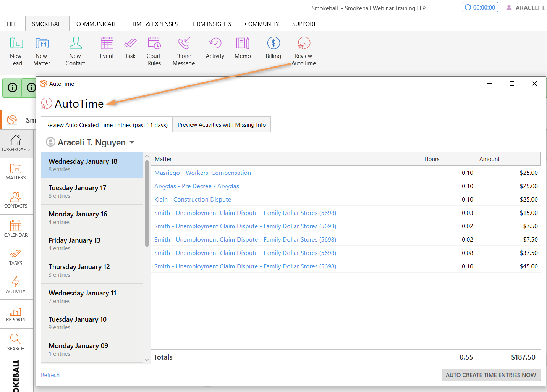Click the Totals amount $187.50

click(x=523, y=357)
